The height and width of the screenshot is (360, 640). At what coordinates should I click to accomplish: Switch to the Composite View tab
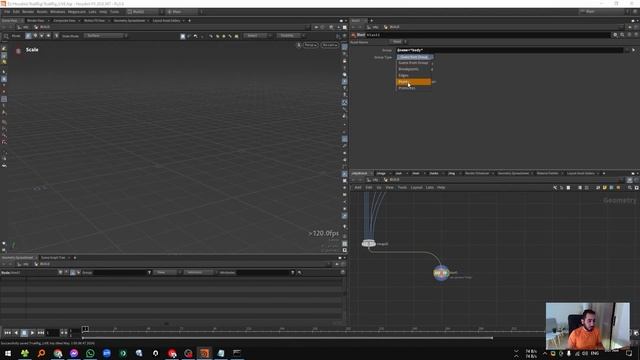click(x=64, y=20)
